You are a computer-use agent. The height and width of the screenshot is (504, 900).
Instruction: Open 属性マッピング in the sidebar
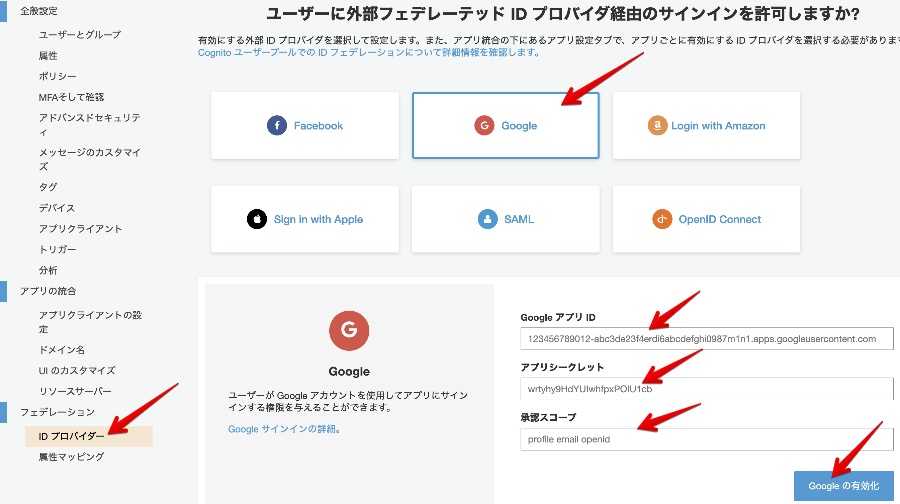(71, 456)
